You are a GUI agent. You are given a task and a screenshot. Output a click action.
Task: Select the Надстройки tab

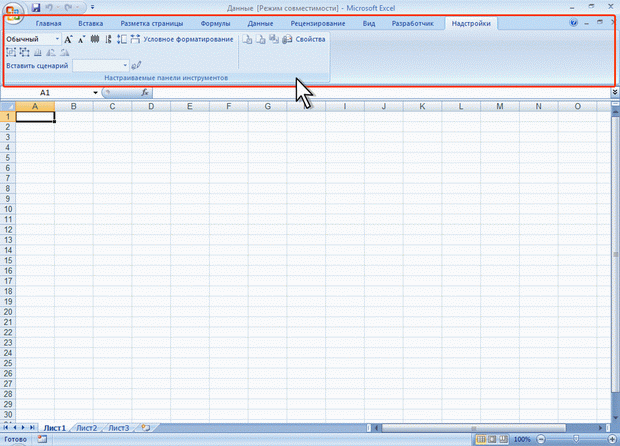click(x=471, y=23)
